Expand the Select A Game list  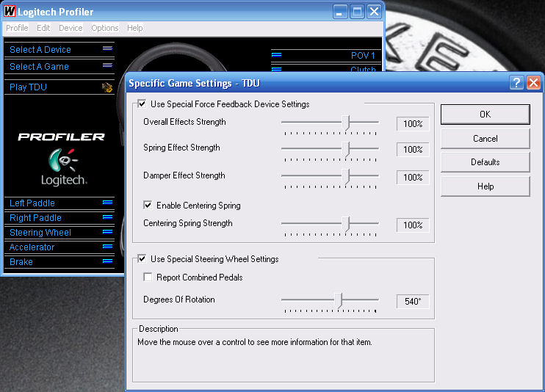click(107, 66)
